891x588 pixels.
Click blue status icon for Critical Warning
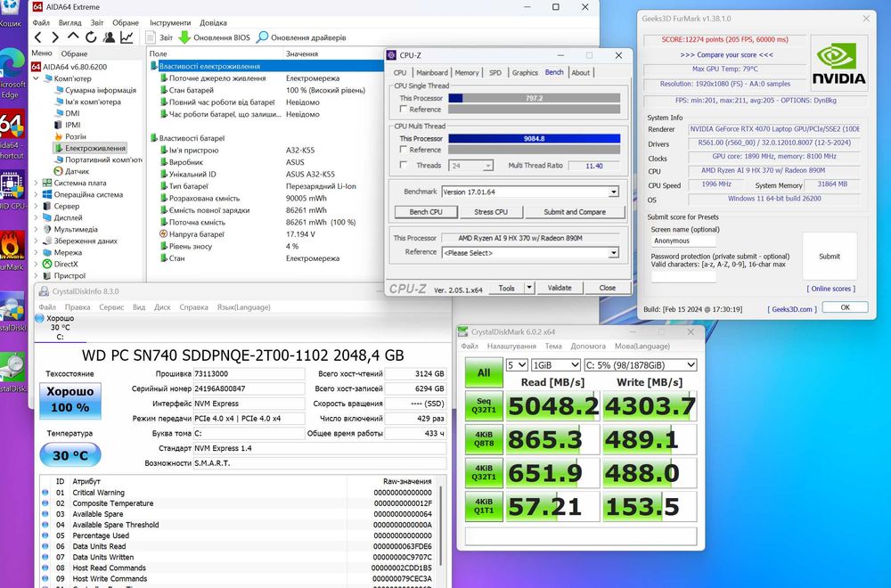(x=45, y=493)
